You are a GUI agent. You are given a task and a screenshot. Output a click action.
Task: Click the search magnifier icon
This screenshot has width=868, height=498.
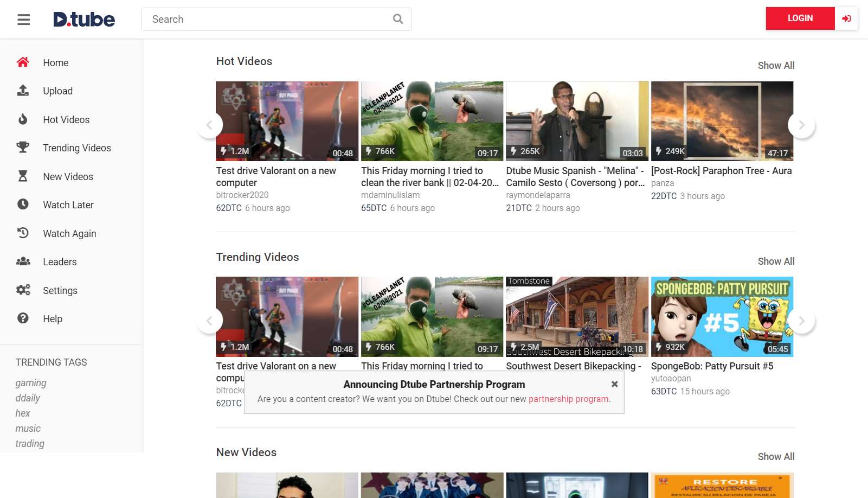pyautogui.click(x=398, y=19)
